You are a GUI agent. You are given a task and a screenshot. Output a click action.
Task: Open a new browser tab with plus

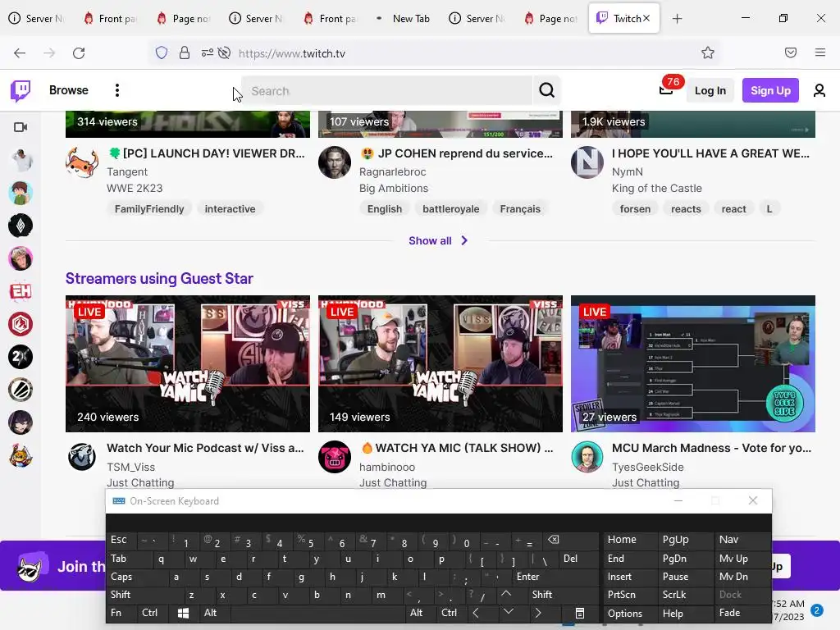click(677, 19)
